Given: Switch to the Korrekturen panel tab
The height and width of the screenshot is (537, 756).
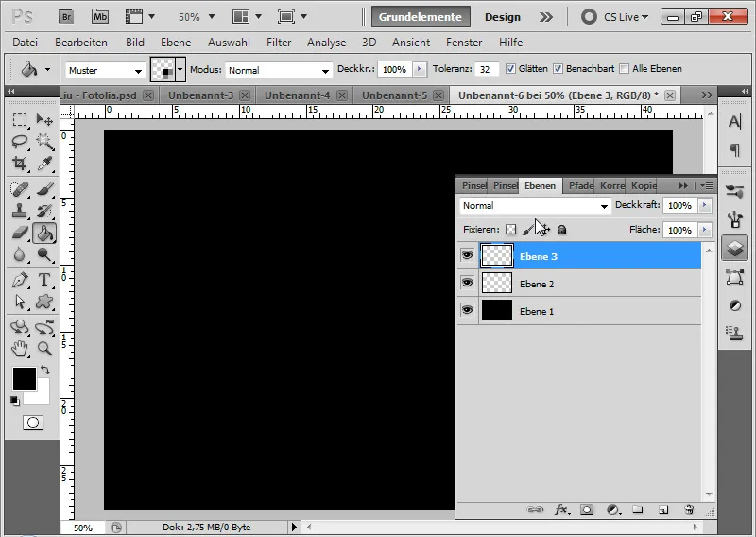Looking at the screenshot, I should (611, 185).
